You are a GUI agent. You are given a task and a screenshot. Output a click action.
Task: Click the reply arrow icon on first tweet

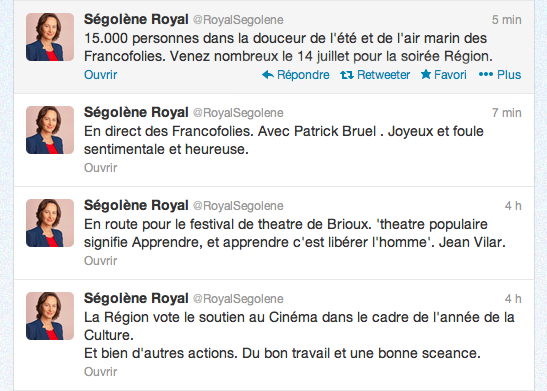coord(268,75)
